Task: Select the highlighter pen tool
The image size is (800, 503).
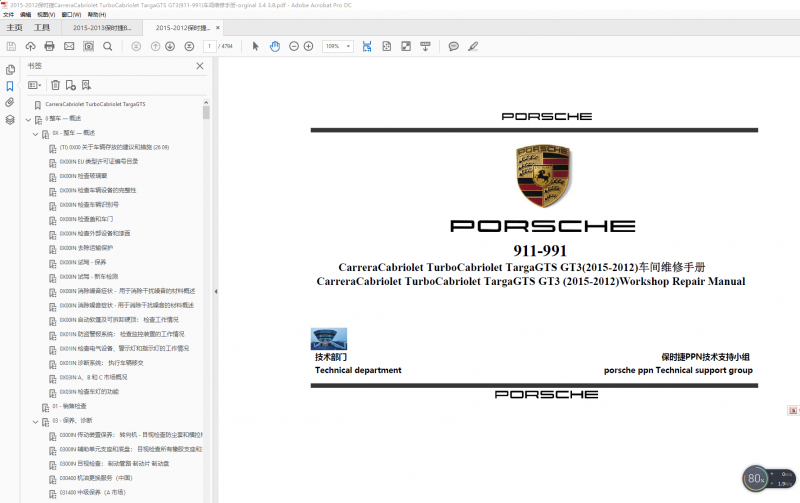Action: pyautogui.click(x=473, y=46)
